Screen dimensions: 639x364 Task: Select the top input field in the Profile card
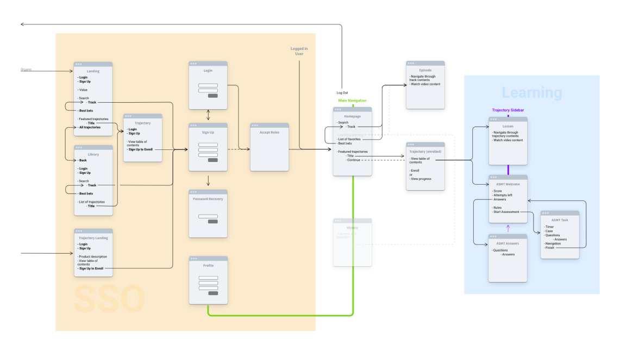click(208, 278)
